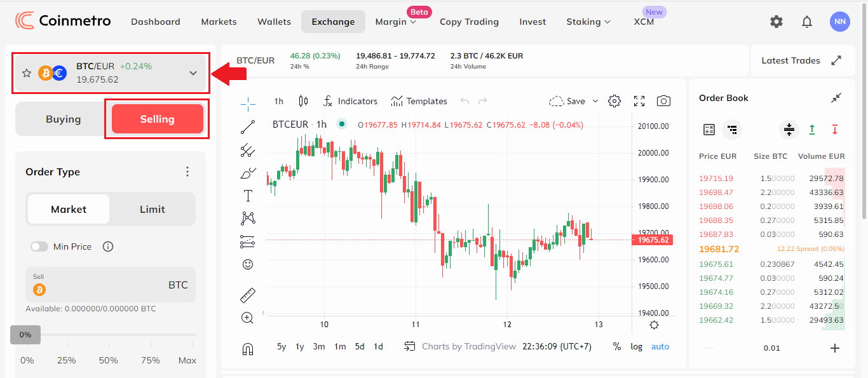Open the Zoom In chart tool
Screen dimensions: 868x378
(x=248, y=318)
